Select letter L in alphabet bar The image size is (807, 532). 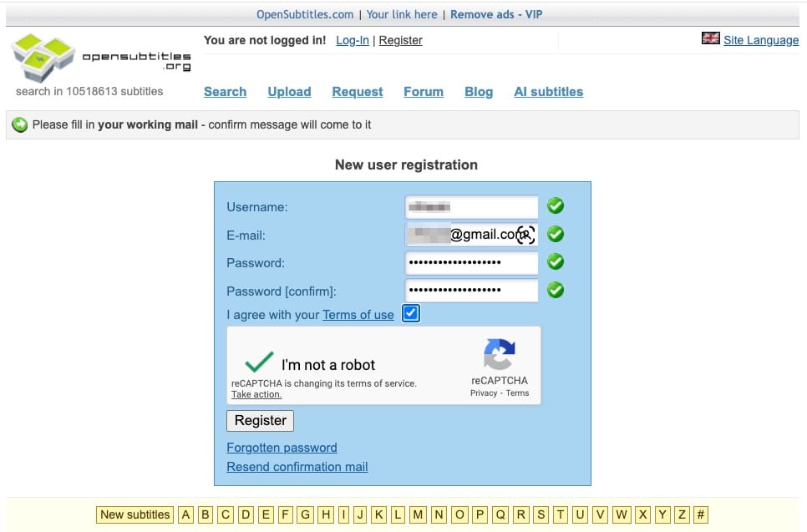398,514
